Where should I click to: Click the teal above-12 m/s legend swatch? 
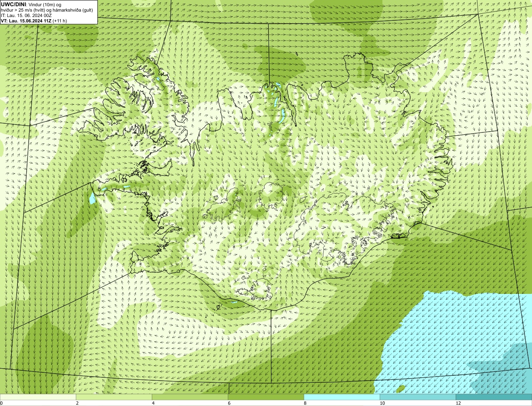494,397
